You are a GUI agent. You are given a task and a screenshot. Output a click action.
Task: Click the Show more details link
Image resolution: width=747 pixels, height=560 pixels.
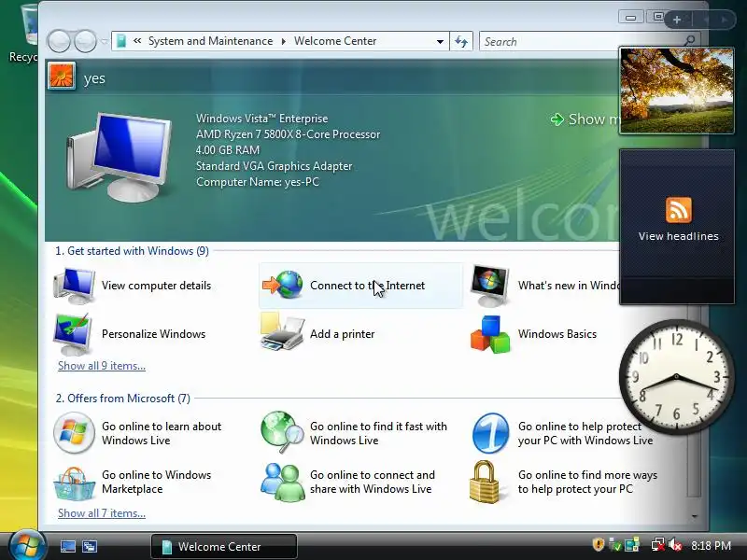[585, 119]
